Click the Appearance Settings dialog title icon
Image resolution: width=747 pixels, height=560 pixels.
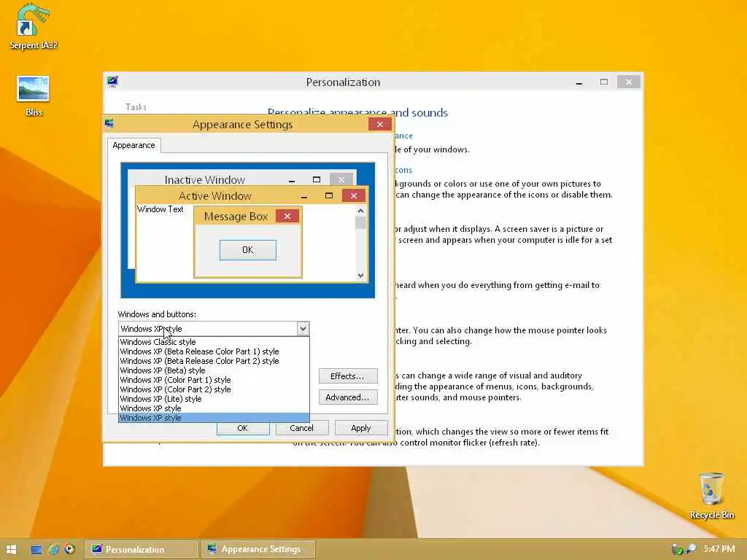click(109, 123)
